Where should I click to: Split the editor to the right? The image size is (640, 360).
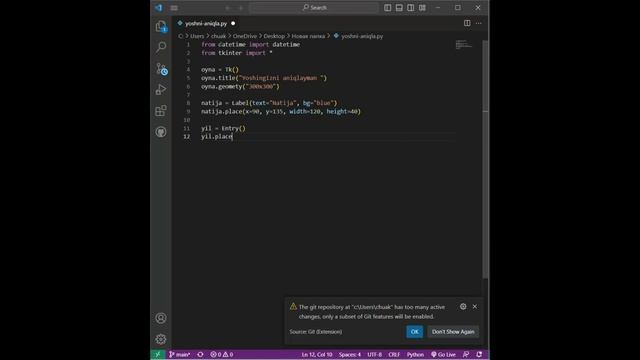click(x=467, y=23)
